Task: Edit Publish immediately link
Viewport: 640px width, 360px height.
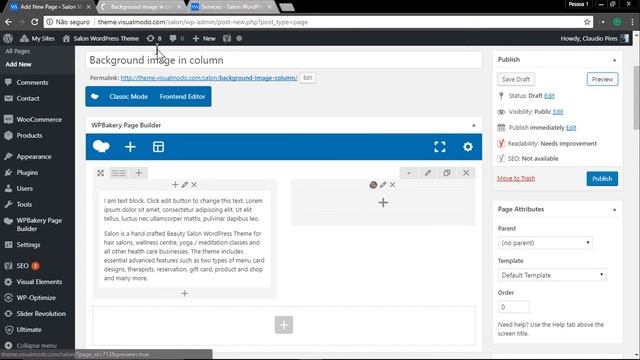Action: pyautogui.click(x=571, y=127)
